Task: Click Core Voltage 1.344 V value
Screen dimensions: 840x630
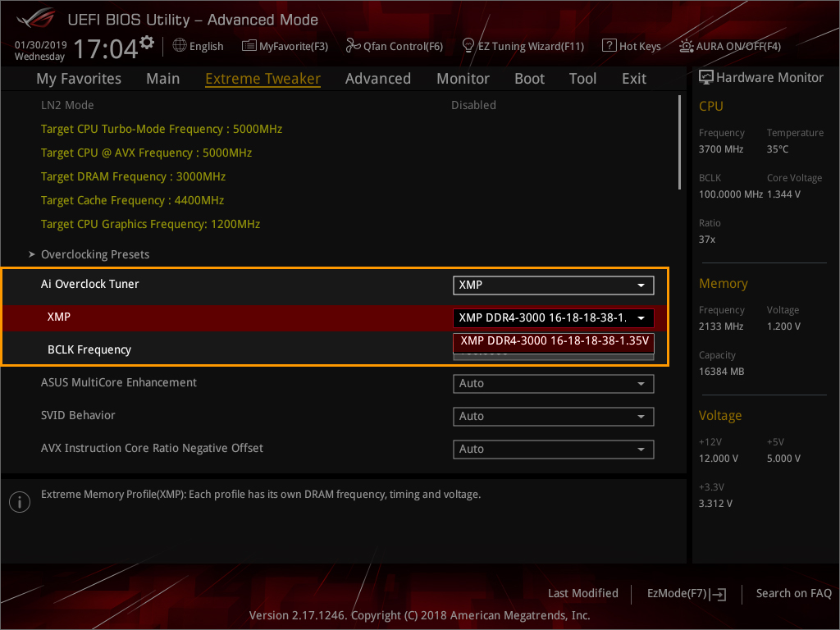Action: pos(783,194)
